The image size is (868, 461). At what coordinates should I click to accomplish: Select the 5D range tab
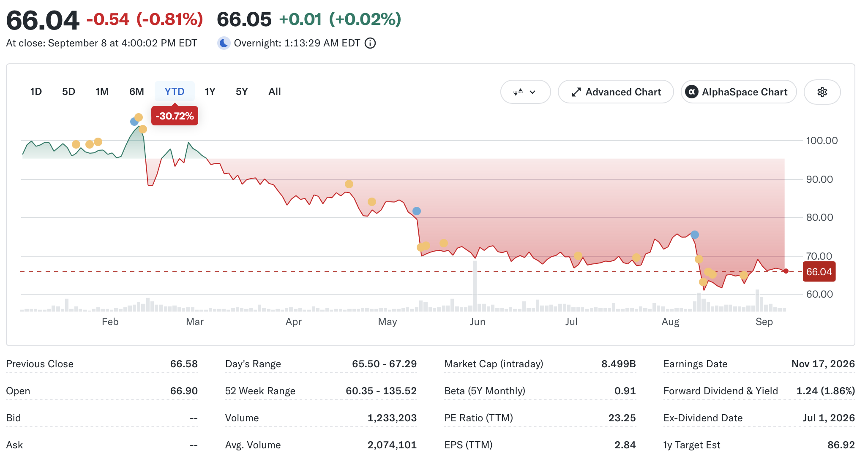[68, 92]
